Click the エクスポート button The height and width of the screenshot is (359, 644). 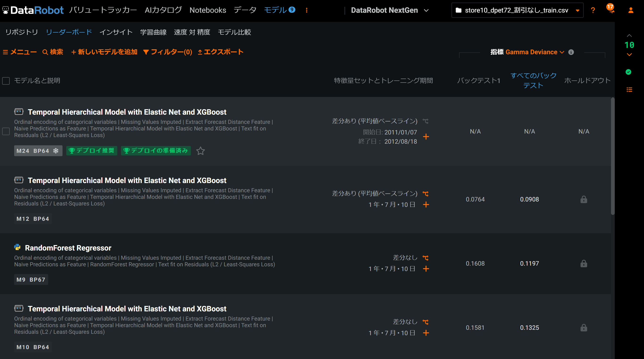click(220, 52)
